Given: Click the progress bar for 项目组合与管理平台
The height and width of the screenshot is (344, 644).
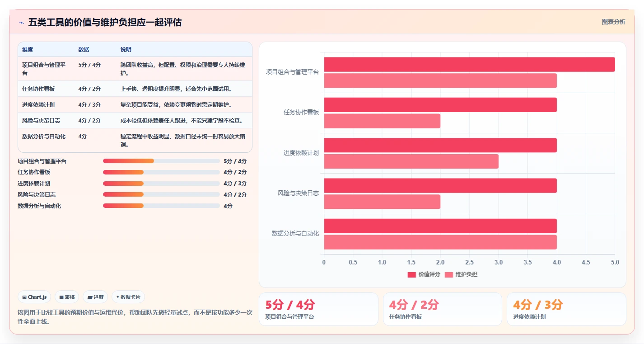Looking at the screenshot, I should coord(161,161).
